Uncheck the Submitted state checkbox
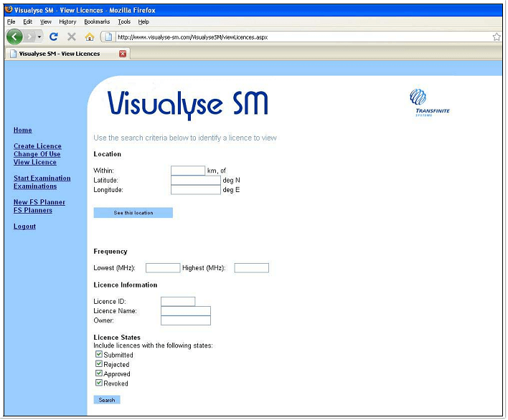Image resolution: width=508 pixels, height=420 pixels. click(x=99, y=355)
